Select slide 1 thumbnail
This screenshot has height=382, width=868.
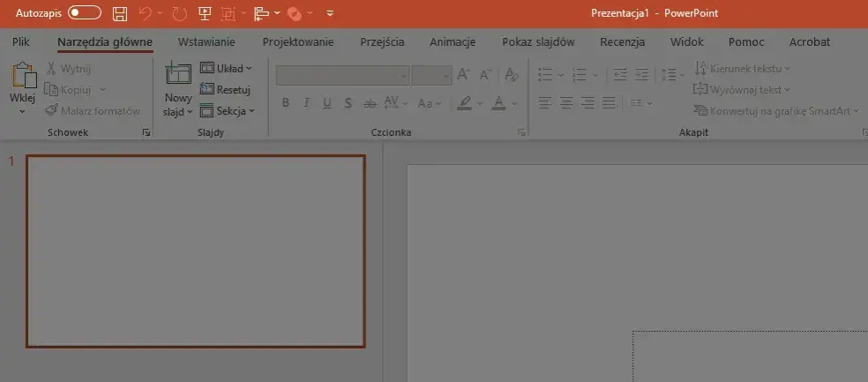[x=196, y=251]
